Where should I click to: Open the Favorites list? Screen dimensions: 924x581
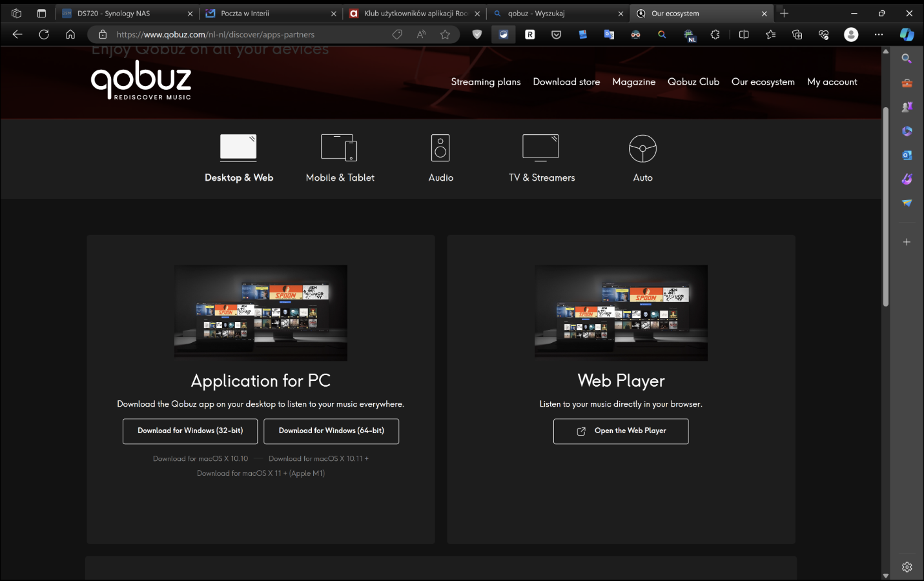coord(770,35)
